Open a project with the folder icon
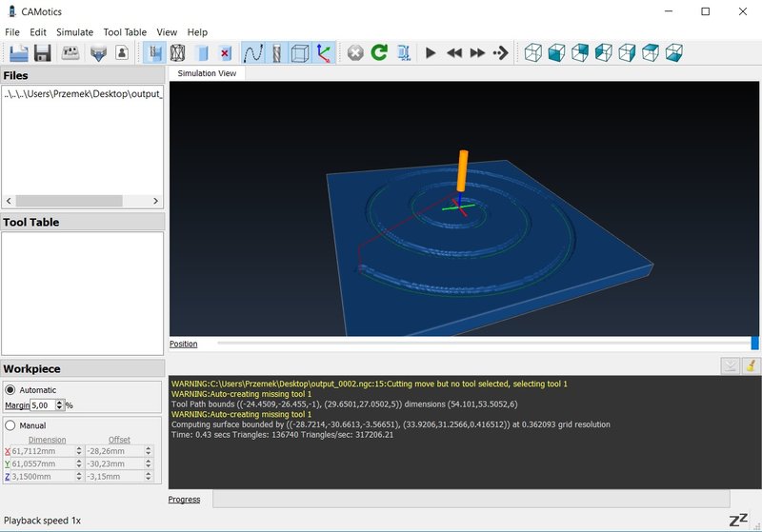 [18, 52]
